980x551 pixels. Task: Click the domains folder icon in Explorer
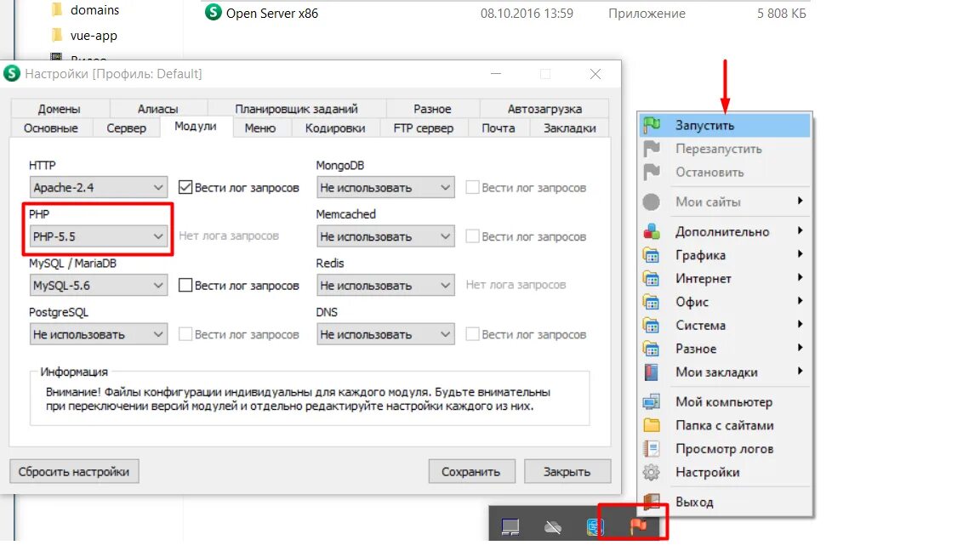tap(57, 9)
